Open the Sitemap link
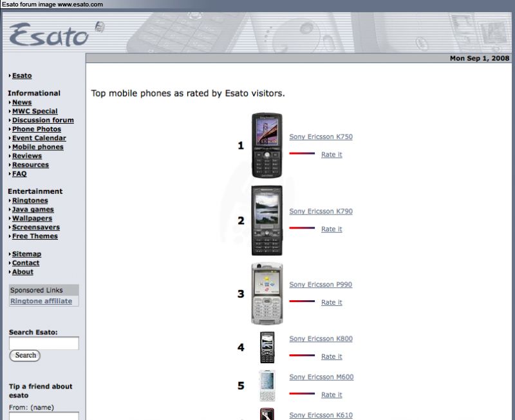 26,254
